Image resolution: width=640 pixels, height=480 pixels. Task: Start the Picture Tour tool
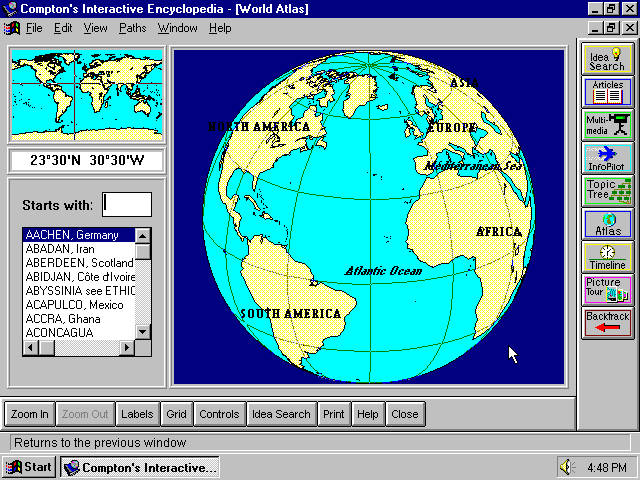(x=607, y=290)
